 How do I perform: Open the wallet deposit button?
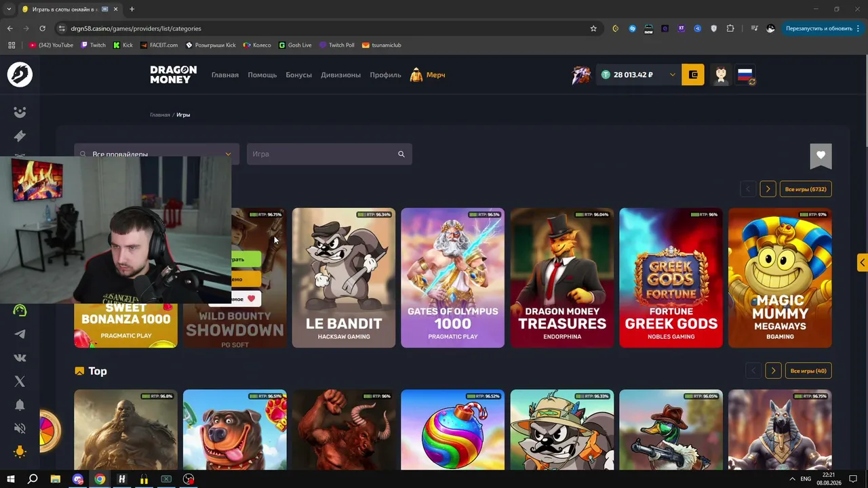[x=693, y=75]
